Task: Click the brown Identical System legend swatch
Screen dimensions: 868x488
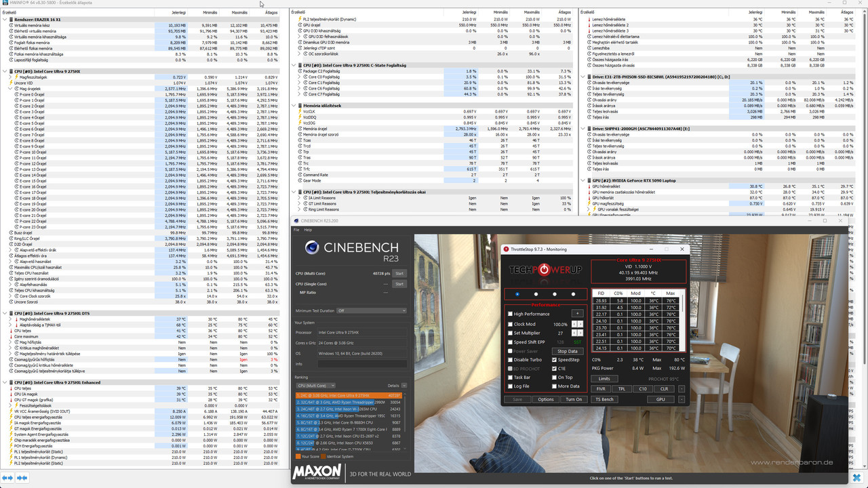Action: pos(324,456)
